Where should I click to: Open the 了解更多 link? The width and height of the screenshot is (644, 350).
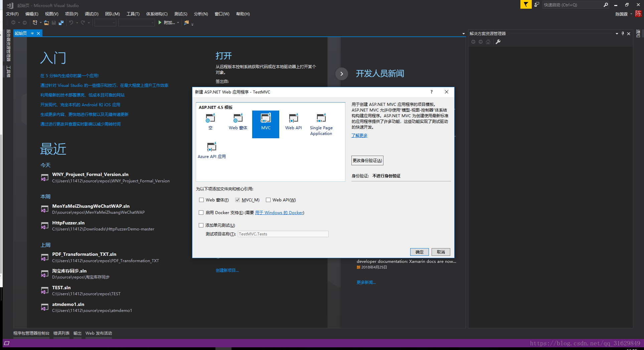(359, 135)
